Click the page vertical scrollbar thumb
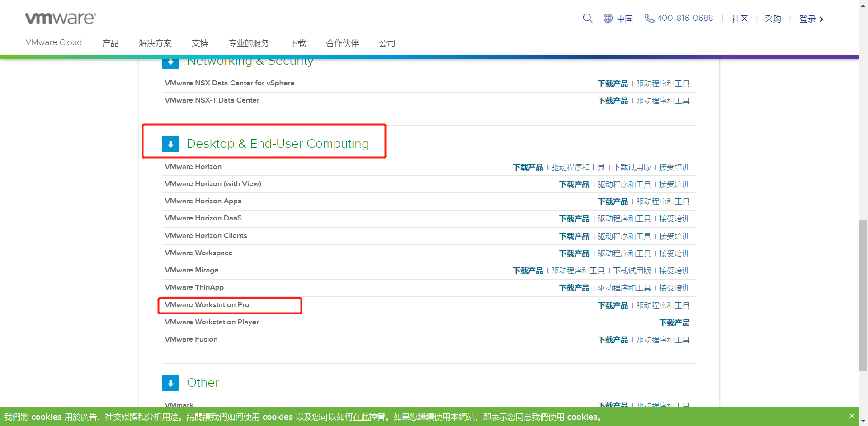The height and width of the screenshot is (426, 868). pyautogui.click(x=863, y=295)
